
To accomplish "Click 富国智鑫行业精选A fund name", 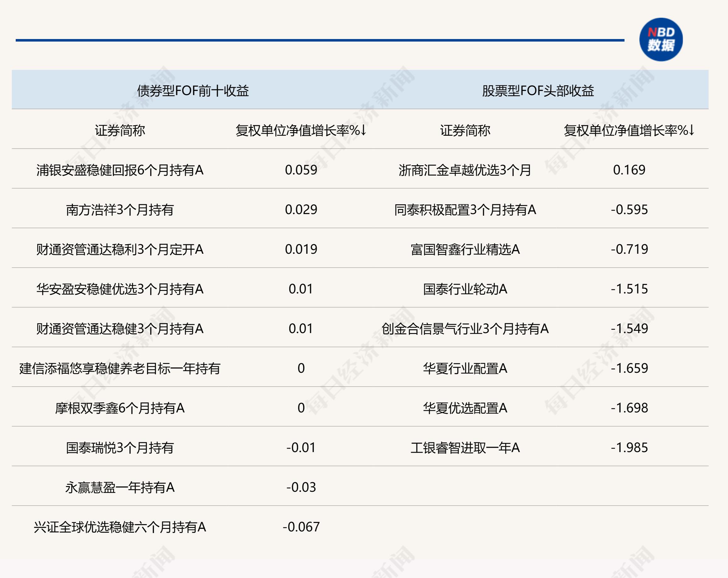I will coord(465,249).
